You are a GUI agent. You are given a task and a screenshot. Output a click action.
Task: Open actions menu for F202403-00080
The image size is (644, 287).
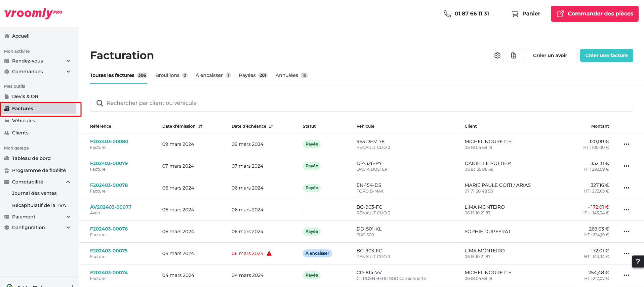click(627, 144)
